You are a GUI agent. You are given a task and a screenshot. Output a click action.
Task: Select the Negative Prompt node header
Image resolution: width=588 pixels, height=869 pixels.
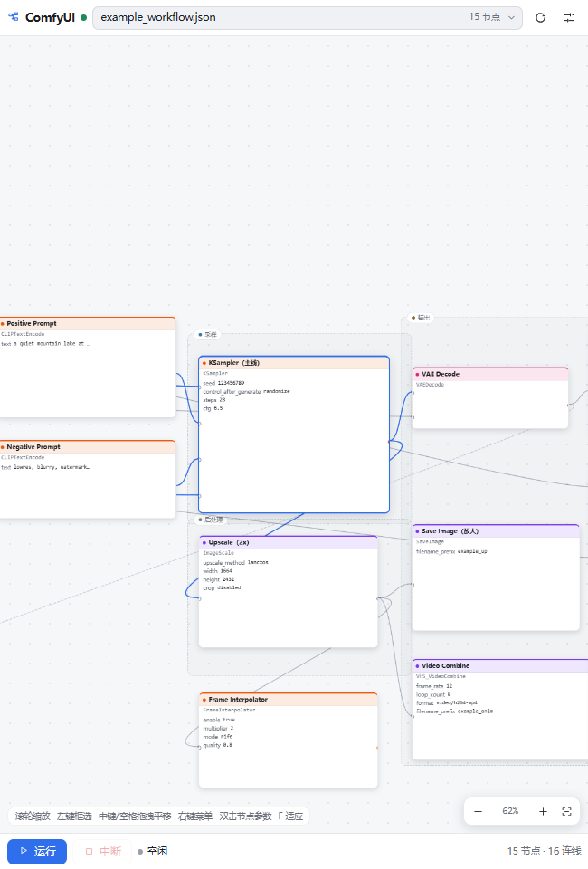(x=88, y=446)
